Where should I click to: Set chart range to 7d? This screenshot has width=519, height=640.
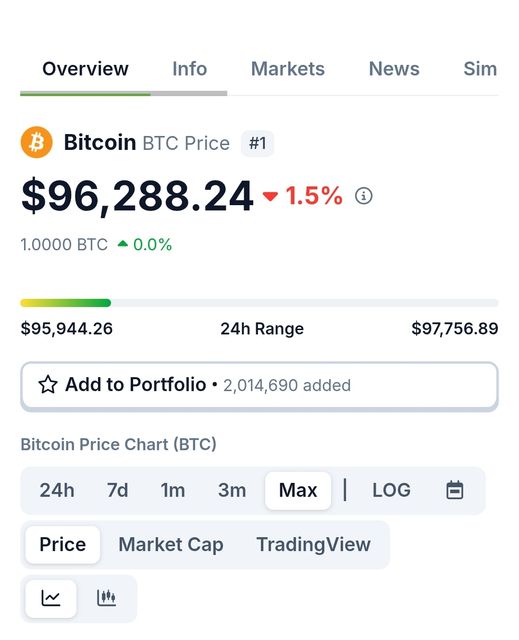click(x=117, y=490)
